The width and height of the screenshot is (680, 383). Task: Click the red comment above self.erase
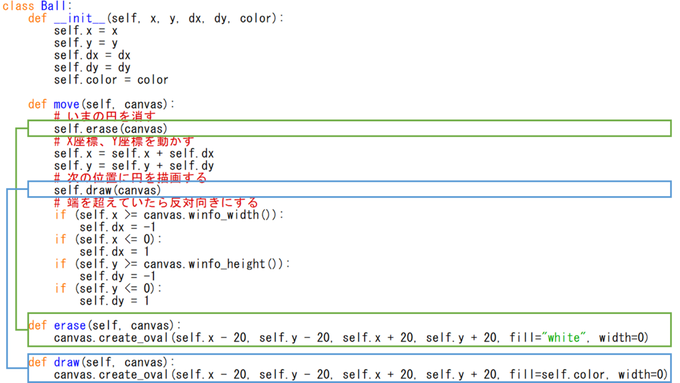tap(105, 116)
